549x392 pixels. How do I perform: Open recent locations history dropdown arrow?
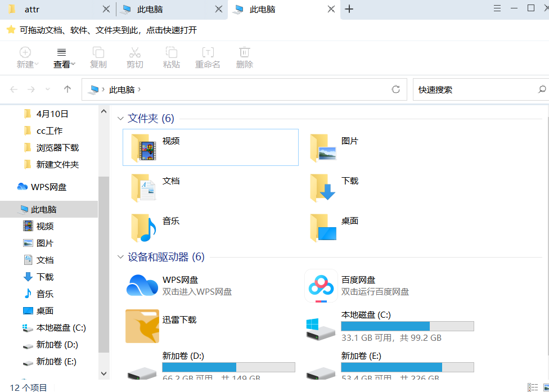tap(48, 89)
